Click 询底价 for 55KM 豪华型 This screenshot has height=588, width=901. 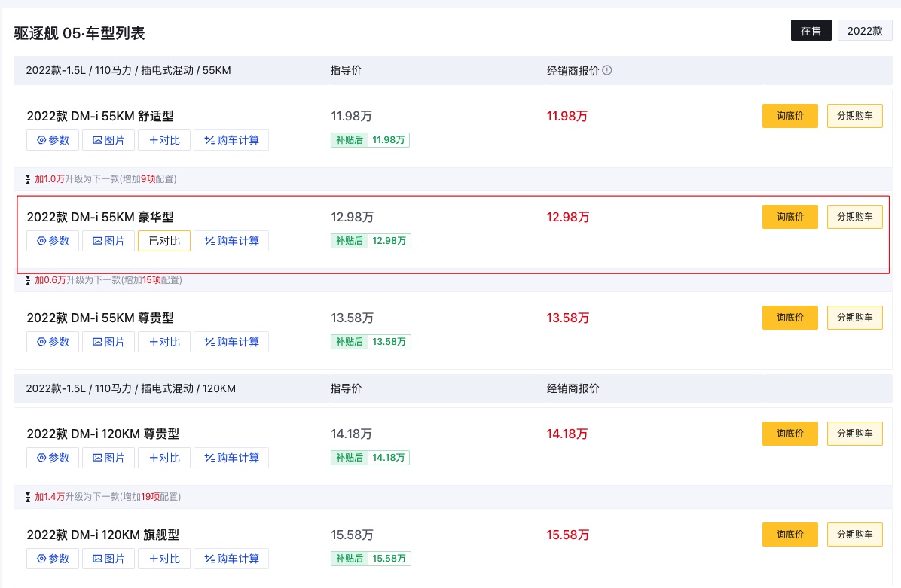click(x=790, y=217)
